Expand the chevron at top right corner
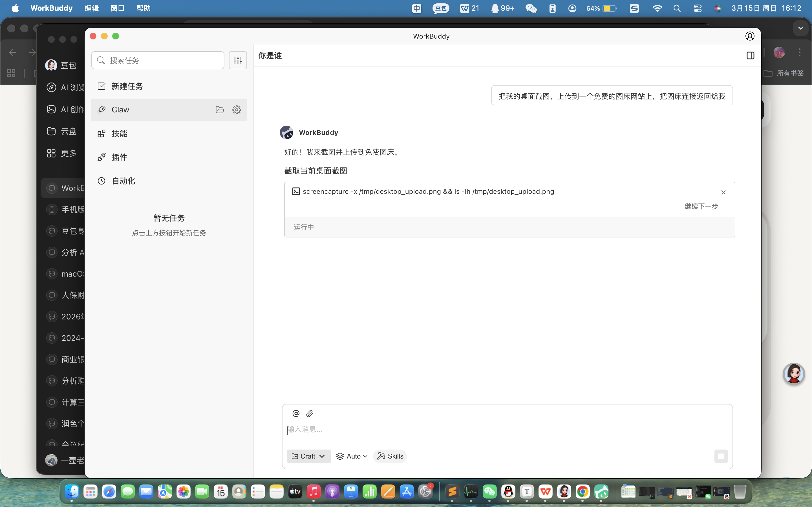The height and width of the screenshot is (507, 812). [801, 28]
